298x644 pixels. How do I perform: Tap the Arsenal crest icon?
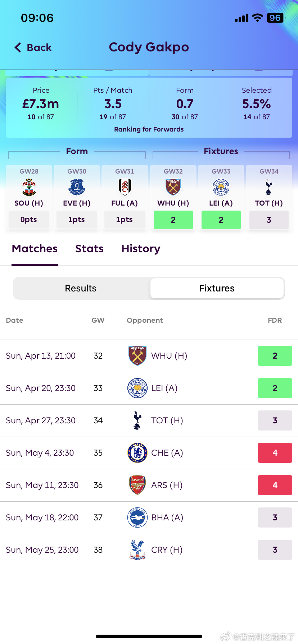click(x=137, y=485)
